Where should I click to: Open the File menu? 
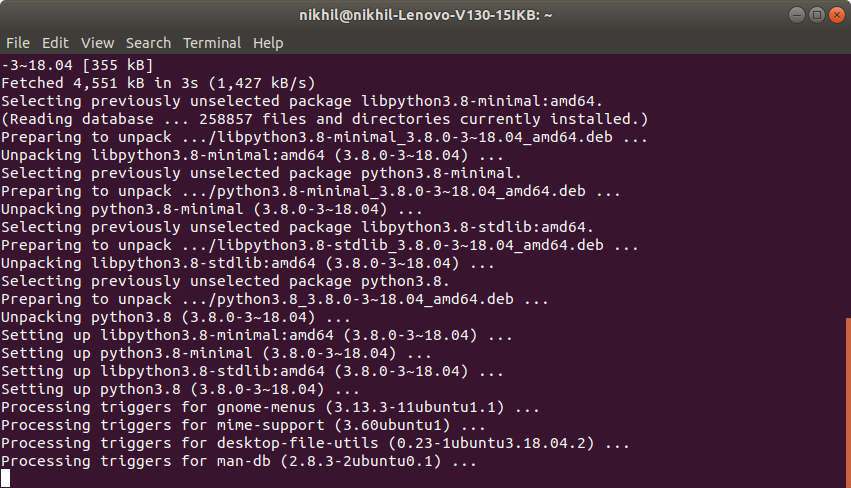point(18,43)
